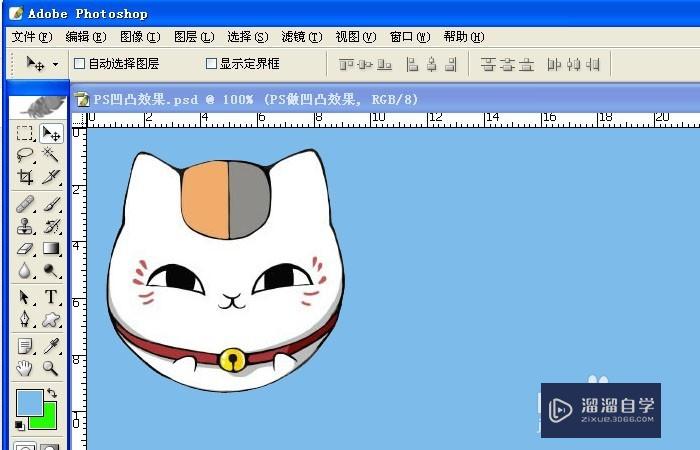This screenshot has width=700, height=450.
Task: Select the Slice tool
Action: click(x=51, y=177)
